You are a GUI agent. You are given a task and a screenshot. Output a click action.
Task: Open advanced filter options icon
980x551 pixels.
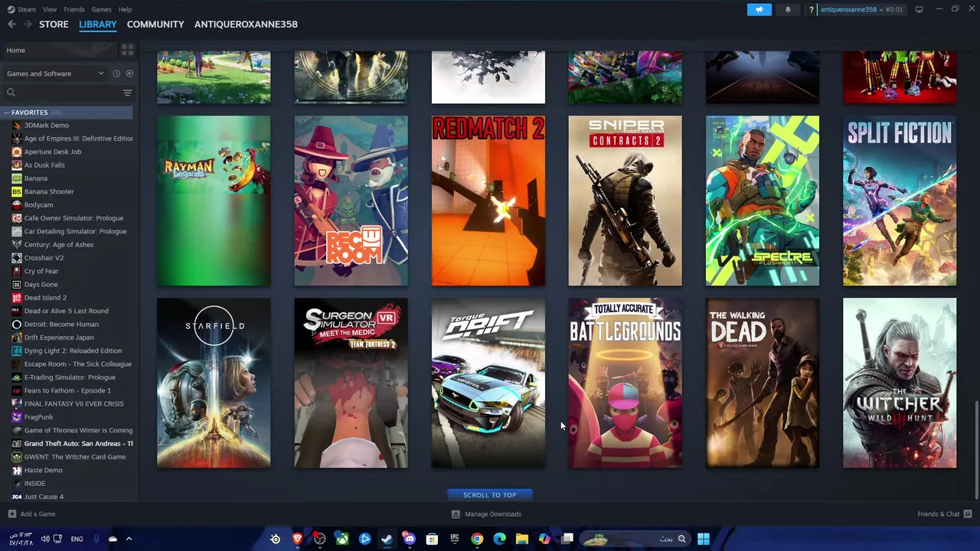127,93
